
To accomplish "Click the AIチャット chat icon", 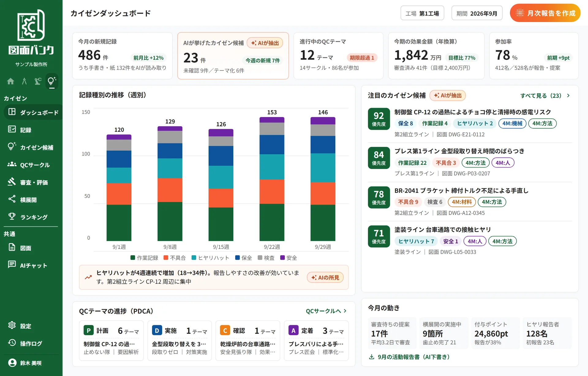I will pyautogui.click(x=12, y=265).
